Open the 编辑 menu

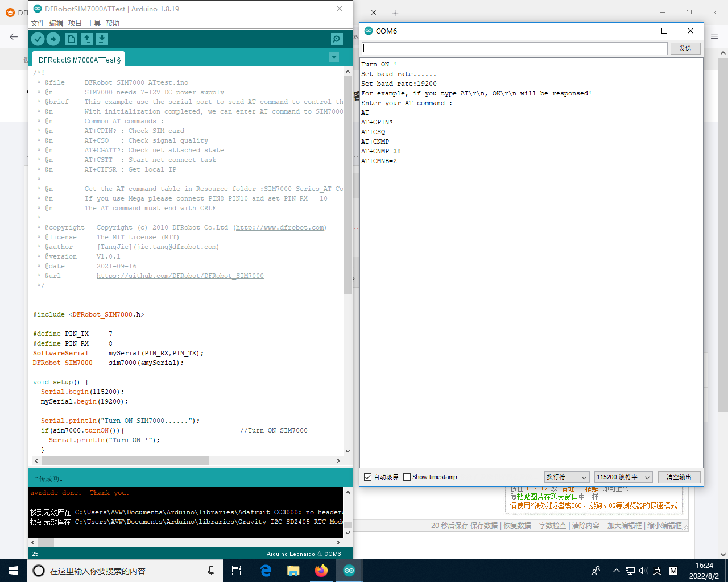click(x=56, y=23)
